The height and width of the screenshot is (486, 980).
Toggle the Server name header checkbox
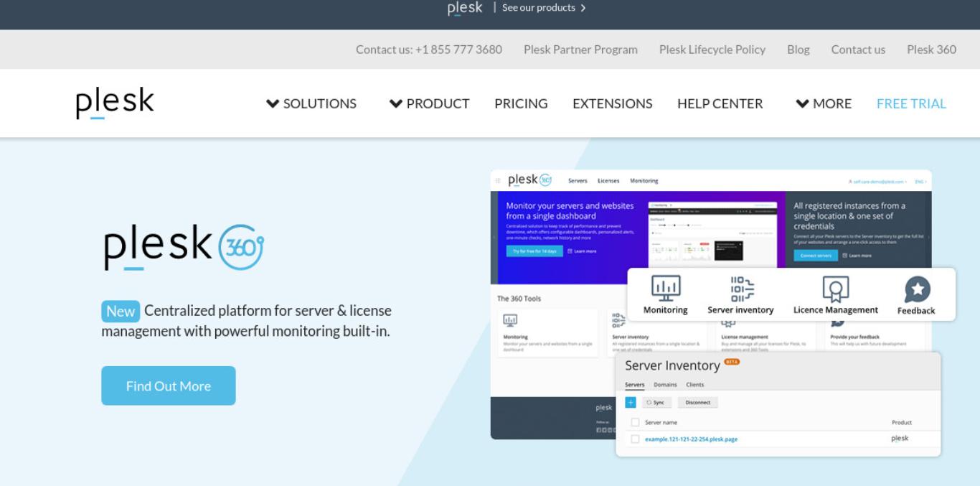click(635, 422)
